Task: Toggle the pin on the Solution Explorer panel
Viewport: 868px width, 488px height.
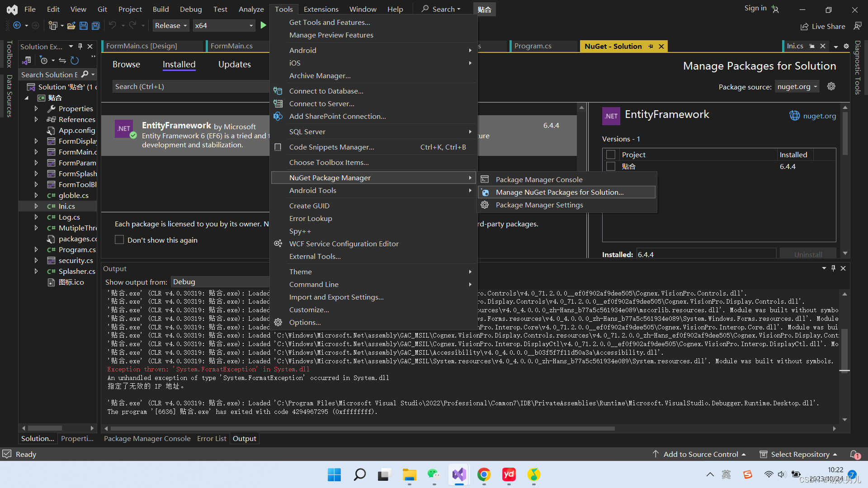Action: 80,46
